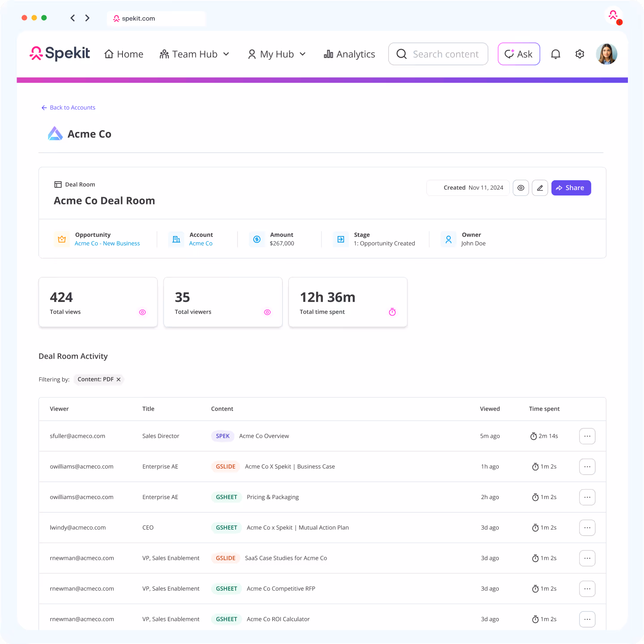Open the Home menu item
Viewport: 644px width, 644px height.
click(x=124, y=54)
